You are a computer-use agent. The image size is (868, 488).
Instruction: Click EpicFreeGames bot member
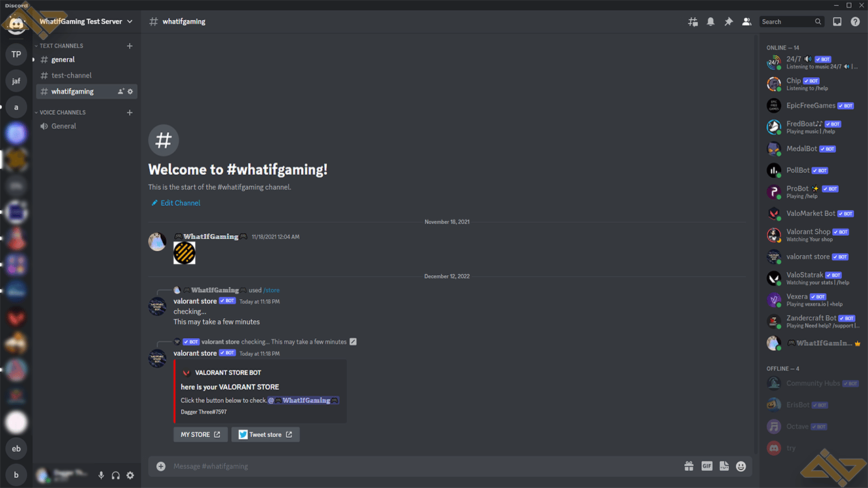pos(812,106)
